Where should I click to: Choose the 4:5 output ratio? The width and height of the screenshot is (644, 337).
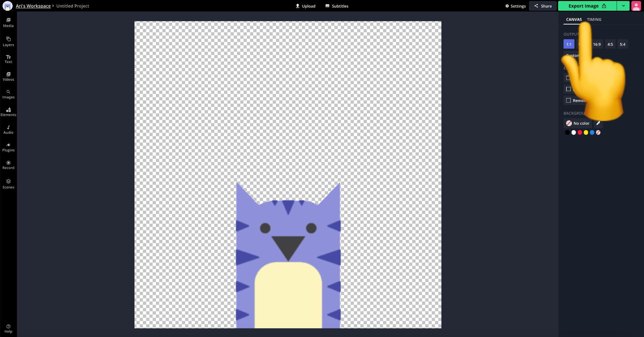(x=610, y=44)
